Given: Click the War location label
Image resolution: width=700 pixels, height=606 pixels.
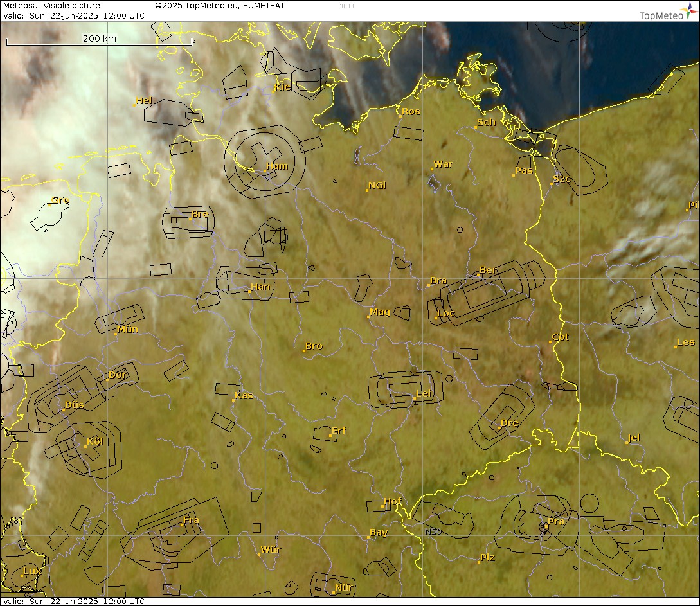Looking at the screenshot, I should pyautogui.click(x=444, y=164).
